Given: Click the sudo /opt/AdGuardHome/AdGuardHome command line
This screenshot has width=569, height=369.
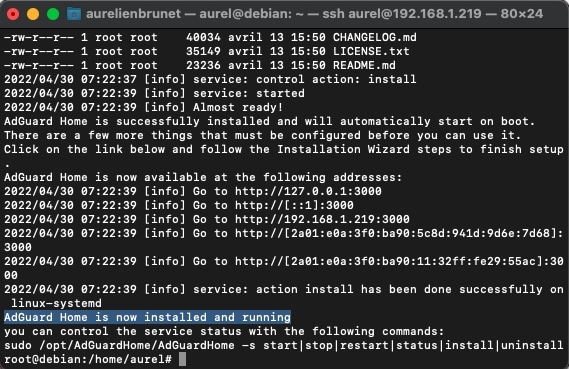Looking at the screenshot, I should [x=283, y=345].
